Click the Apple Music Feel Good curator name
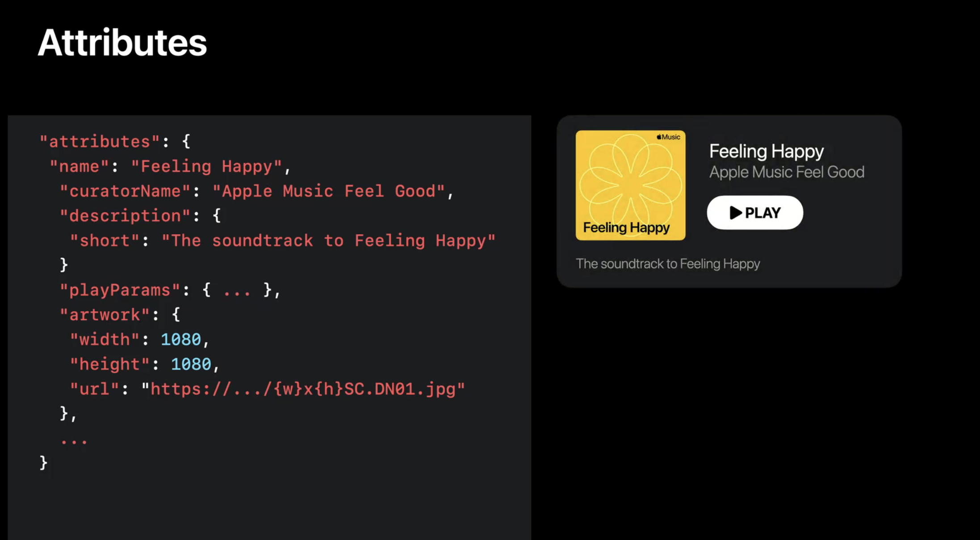980x540 pixels. click(787, 172)
